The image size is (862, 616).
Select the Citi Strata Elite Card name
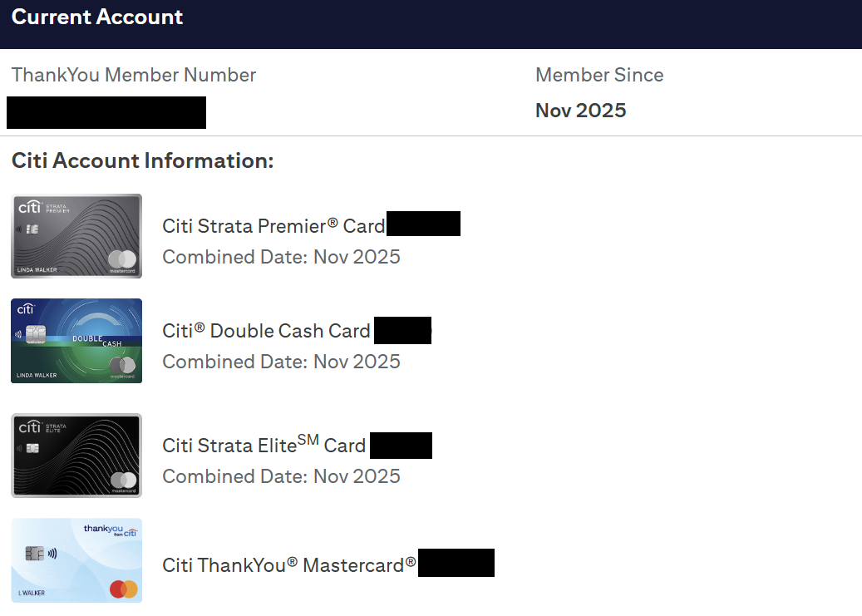(264, 446)
